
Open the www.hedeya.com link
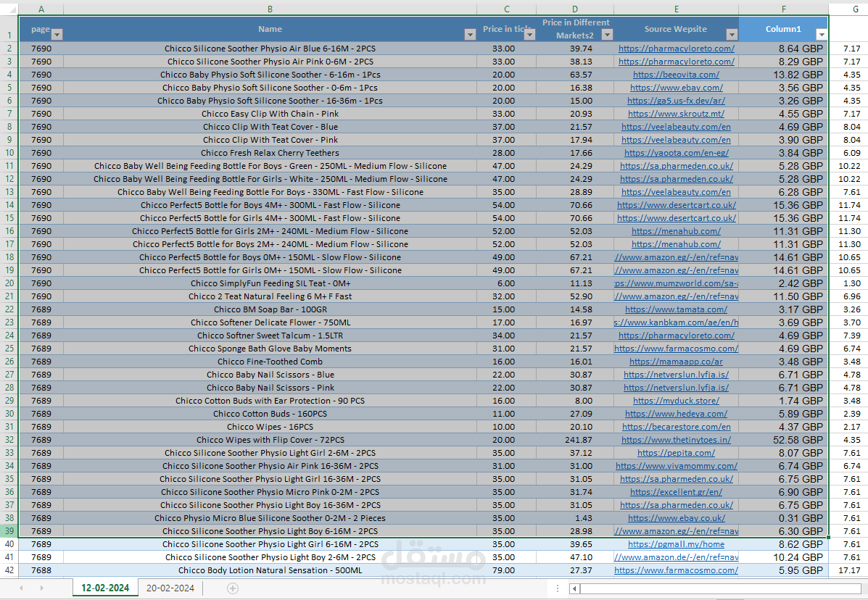coord(677,414)
